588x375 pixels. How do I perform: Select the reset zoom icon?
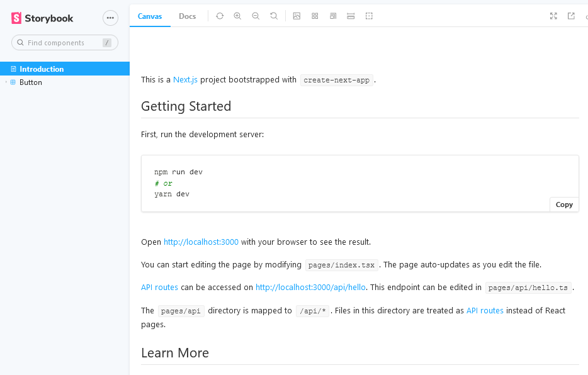pyautogui.click(x=274, y=16)
